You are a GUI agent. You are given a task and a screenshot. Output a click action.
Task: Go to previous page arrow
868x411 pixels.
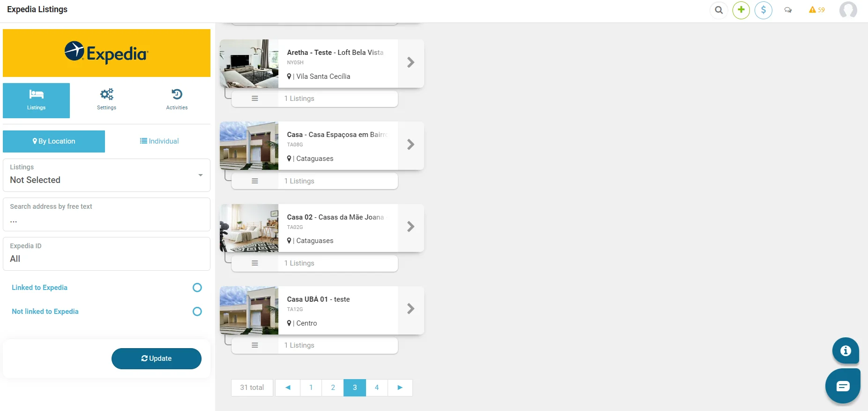[288, 388]
